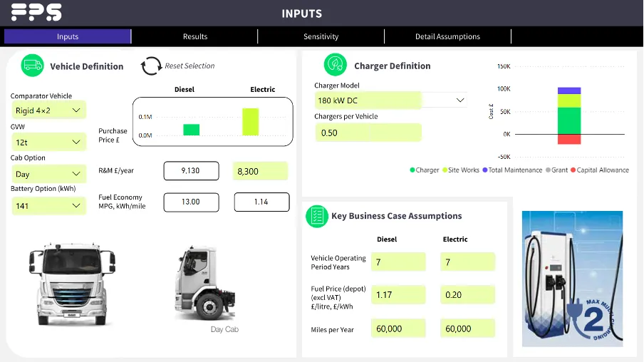
Task: Click the Reset Selection circular arrows icon
Action: 151,66
